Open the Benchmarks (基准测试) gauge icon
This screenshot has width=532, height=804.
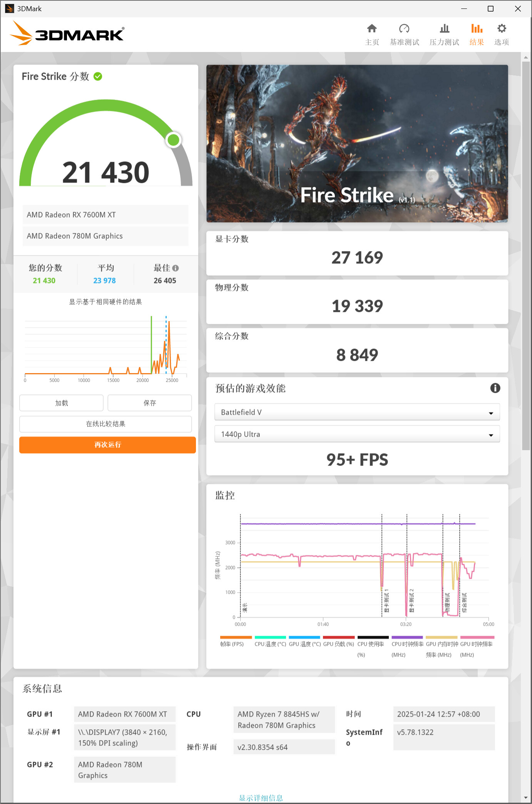point(404,29)
